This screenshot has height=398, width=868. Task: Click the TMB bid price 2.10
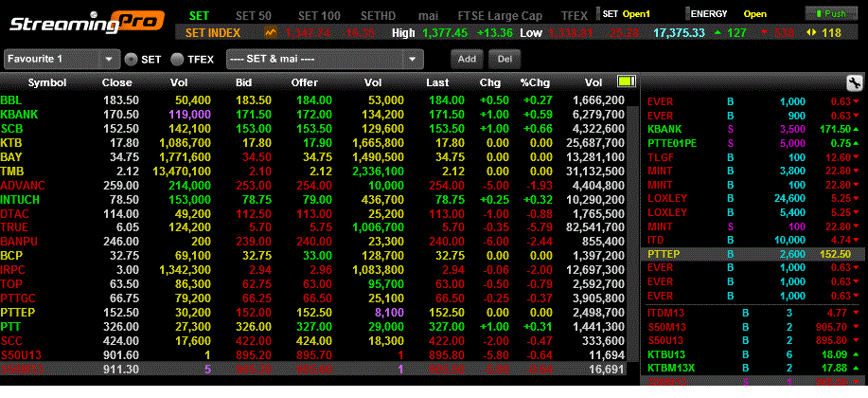click(x=259, y=172)
